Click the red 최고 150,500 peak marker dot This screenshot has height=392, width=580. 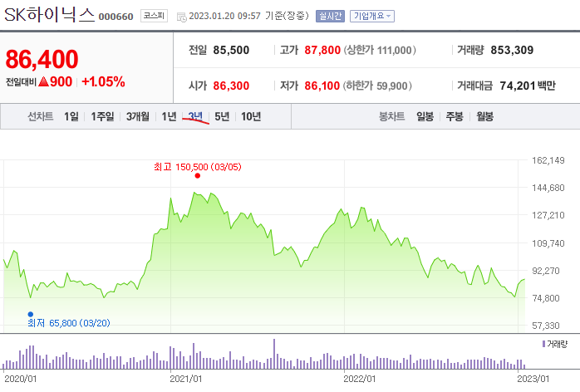(198, 176)
